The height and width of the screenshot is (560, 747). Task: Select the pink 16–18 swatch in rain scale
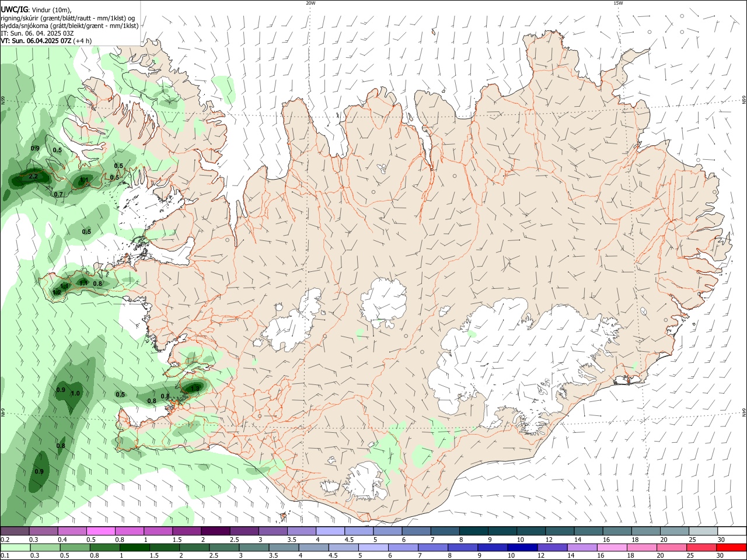coord(612,547)
